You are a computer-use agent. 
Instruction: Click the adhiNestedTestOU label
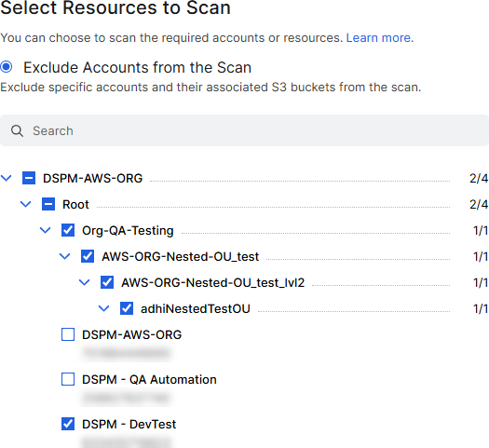(x=196, y=309)
